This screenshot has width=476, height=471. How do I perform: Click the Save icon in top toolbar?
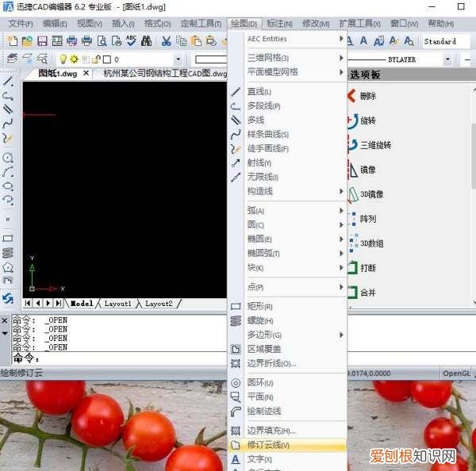click(x=43, y=41)
